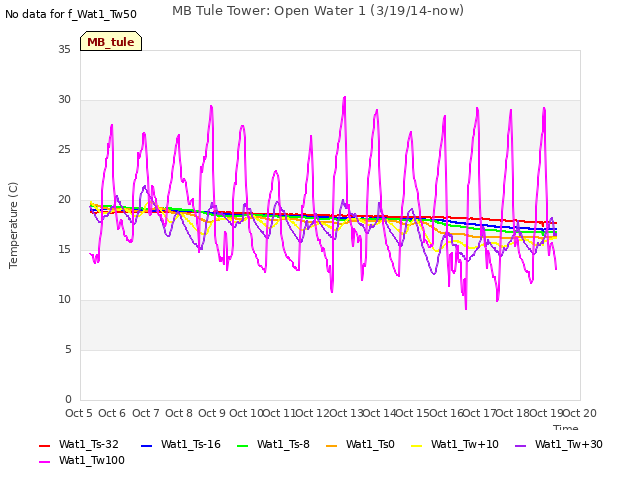
Task: Click the Oct 9 x-axis tick label
Action: click(212, 413)
